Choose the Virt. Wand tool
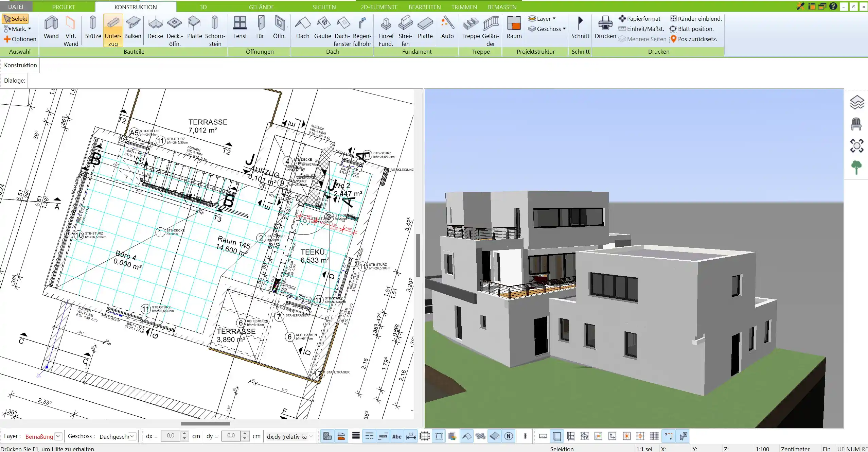Screen dimensions: 868x452 click(71, 31)
